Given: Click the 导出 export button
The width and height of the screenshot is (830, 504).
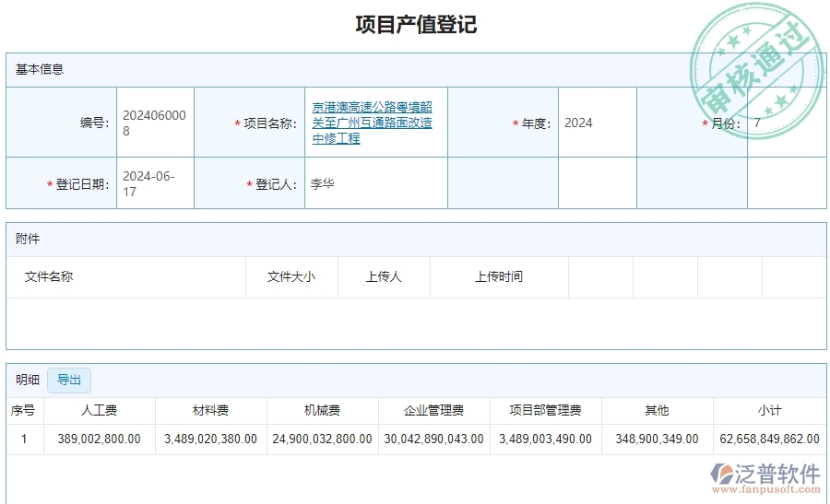Looking at the screenshot, I should [69, 381].
